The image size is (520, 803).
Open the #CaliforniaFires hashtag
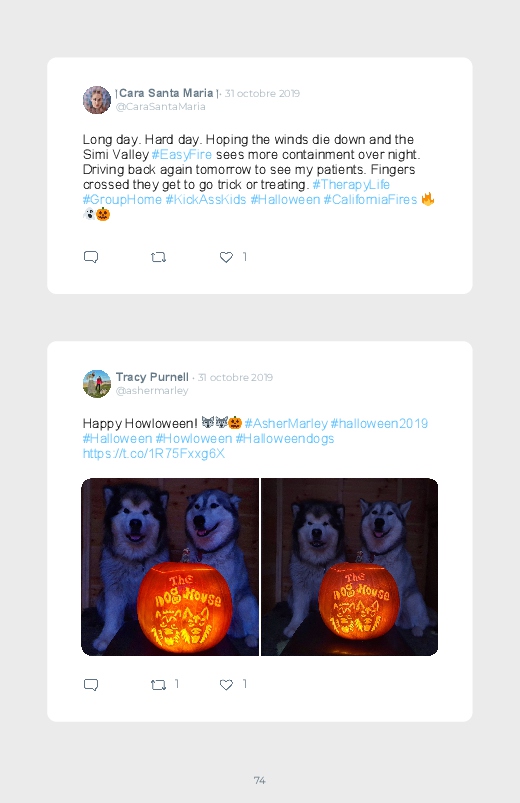tap(370, 199)
